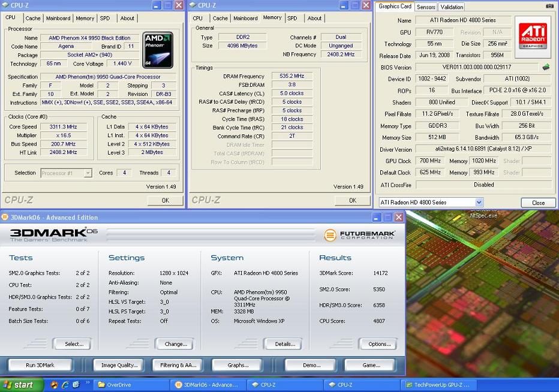Click the first quick launch icon next to Start
This screenshot has width=559, height=392.
54,385
